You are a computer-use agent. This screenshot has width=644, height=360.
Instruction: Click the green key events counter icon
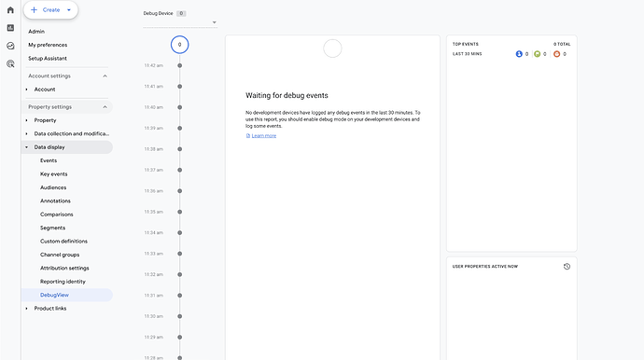pos(538,54)
